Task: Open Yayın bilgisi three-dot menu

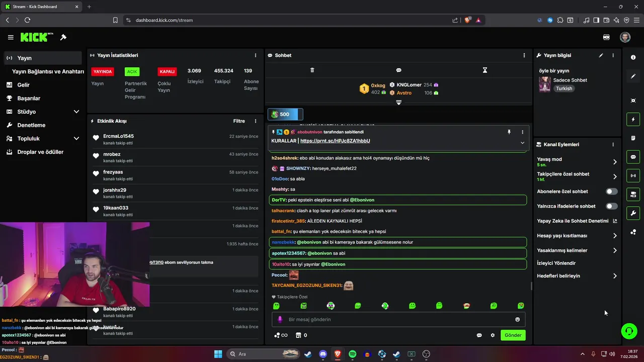Action: 613,55
